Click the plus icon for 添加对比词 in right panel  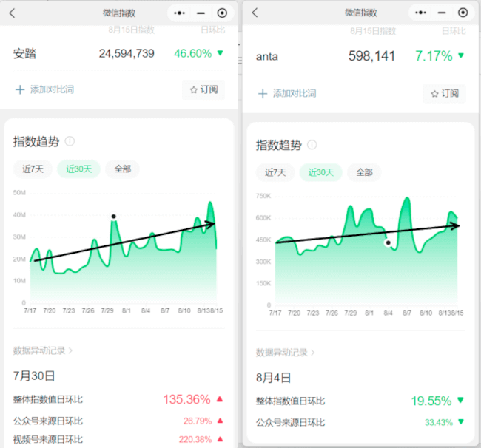263,93
